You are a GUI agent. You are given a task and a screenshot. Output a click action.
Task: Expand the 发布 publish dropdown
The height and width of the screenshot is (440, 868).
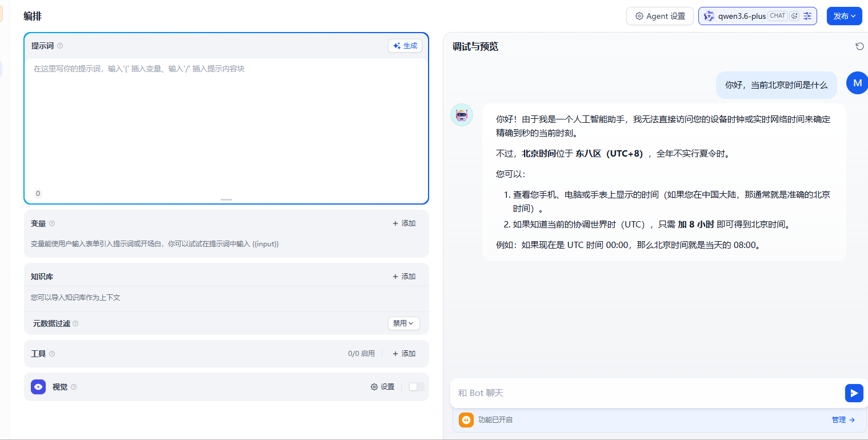844,16
